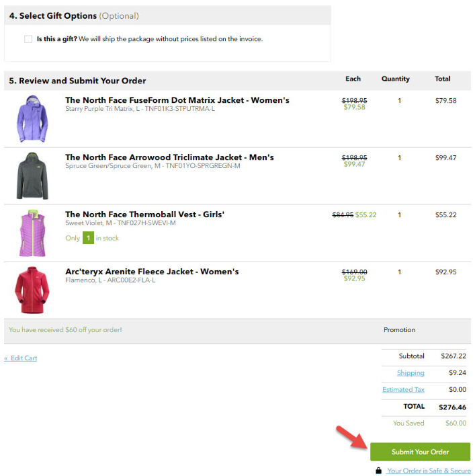Open the purple FuseForm jacket thumbnail

[x=32, y=118]
